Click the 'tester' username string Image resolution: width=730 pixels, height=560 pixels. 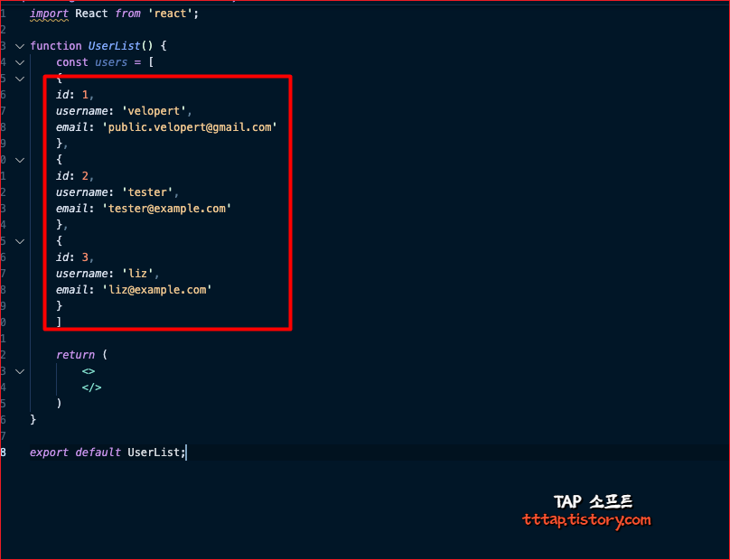[147, 192]
